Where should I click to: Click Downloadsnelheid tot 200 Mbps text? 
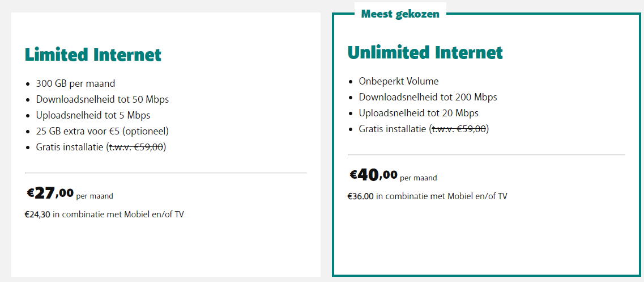[428, 97]
